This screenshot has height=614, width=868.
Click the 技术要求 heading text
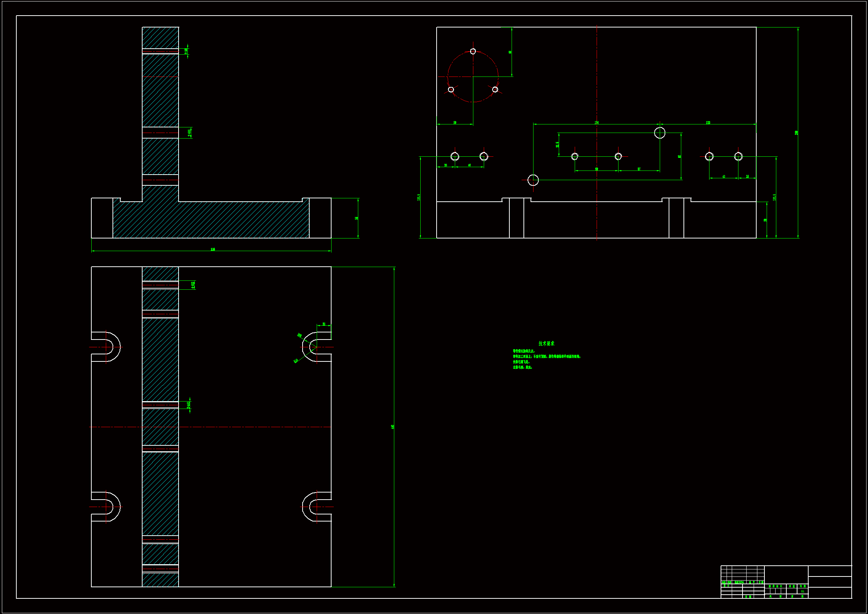(x=546, y=344)
